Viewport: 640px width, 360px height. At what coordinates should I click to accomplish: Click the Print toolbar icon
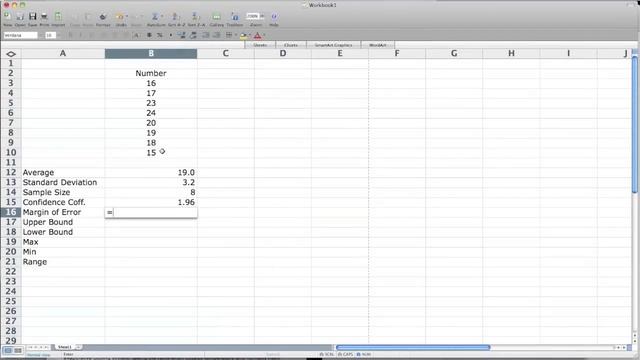[44, 16]
